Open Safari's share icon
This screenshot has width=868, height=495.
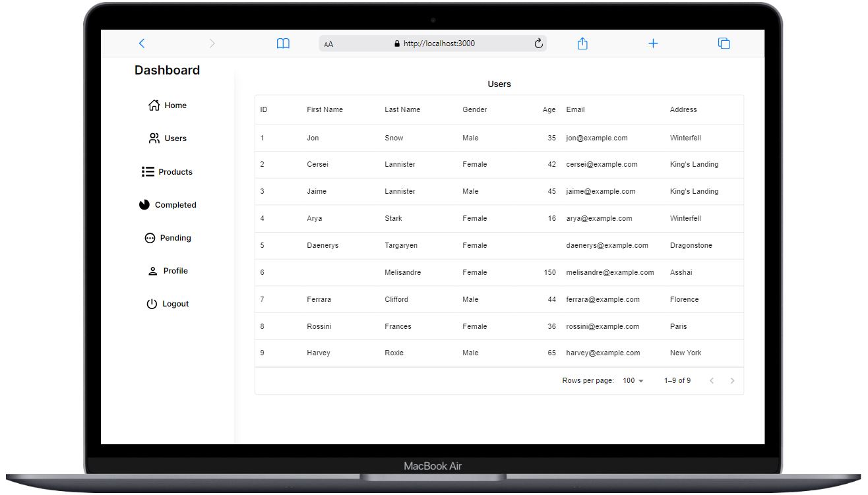click(x=582, y=43)
